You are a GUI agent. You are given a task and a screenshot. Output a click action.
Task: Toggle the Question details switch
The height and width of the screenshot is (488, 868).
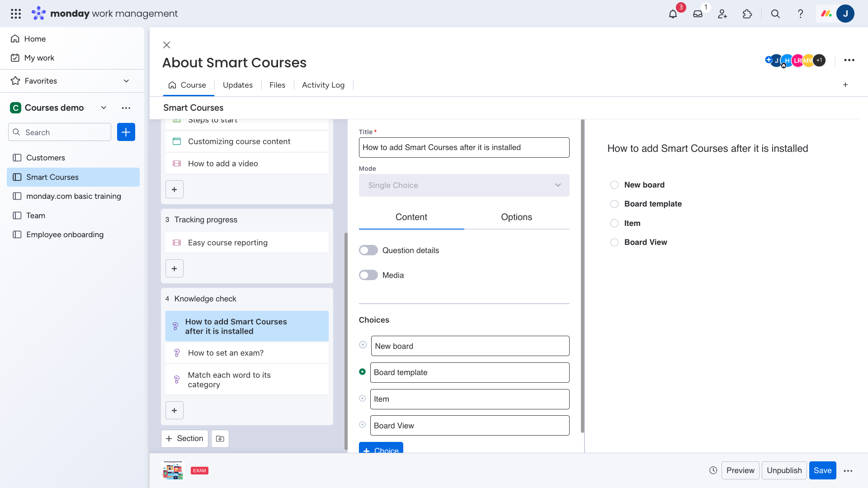(x=368, y=250)
